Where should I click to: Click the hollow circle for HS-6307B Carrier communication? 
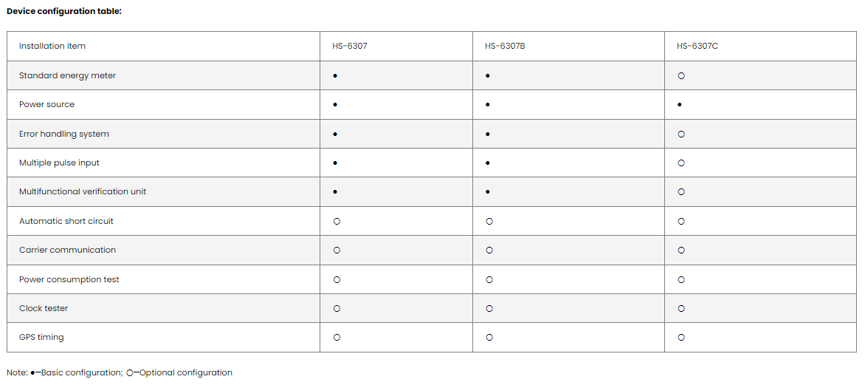pyautogui.click(x=489, y=251)
